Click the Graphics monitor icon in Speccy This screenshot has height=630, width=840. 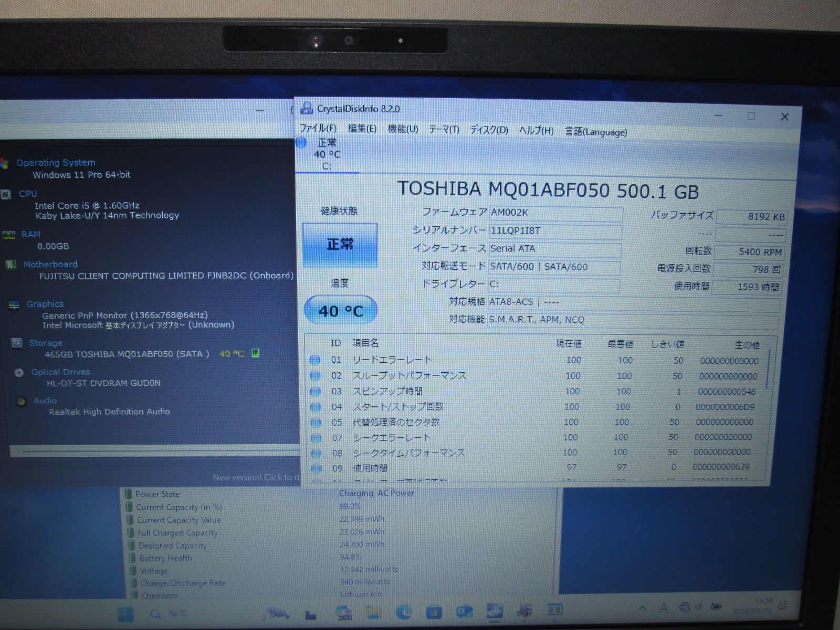(x=14, y=304)
